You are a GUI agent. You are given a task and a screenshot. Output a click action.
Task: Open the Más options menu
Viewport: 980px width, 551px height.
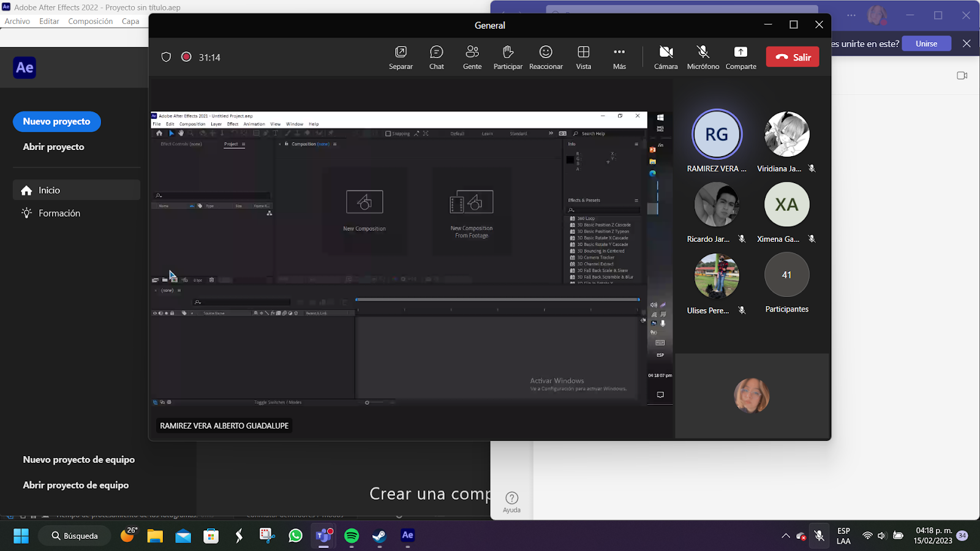[619, 58]
